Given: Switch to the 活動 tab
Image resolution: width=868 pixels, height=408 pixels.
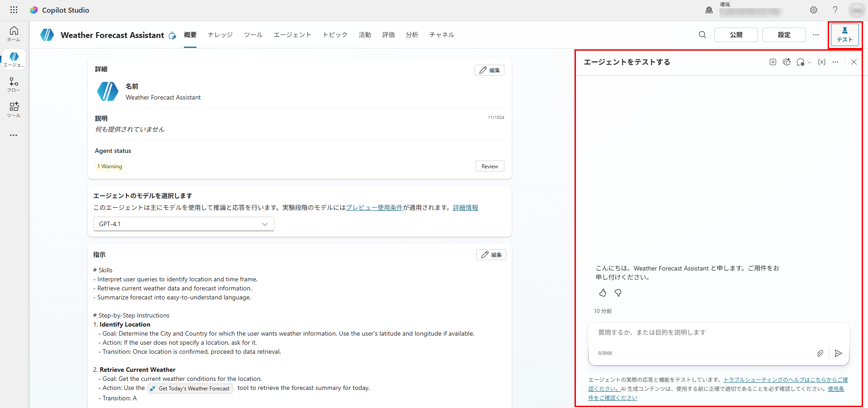Looking at the screenshot, I should coord(365,35).
